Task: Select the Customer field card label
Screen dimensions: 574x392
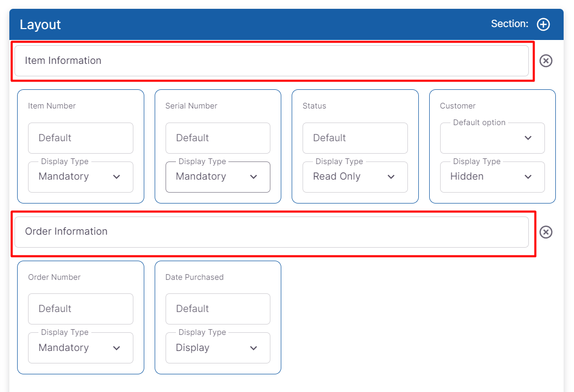Action: [x=457, y=106]
